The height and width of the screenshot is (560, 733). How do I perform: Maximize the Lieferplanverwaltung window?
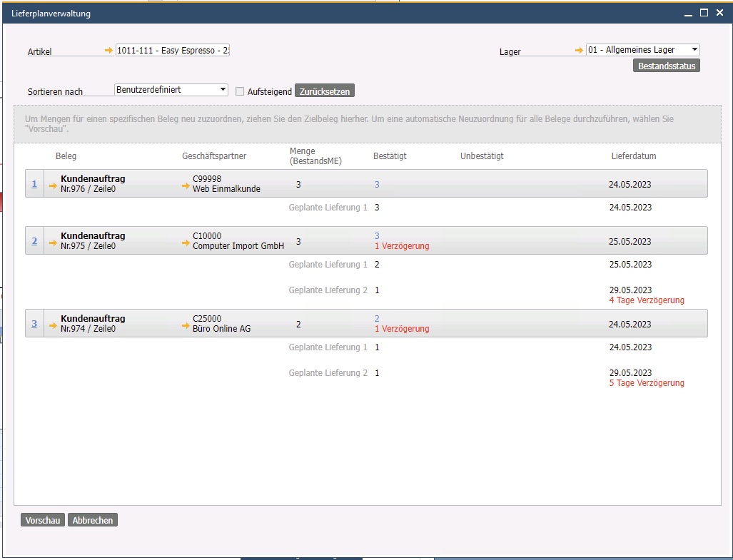click(704, 13)
